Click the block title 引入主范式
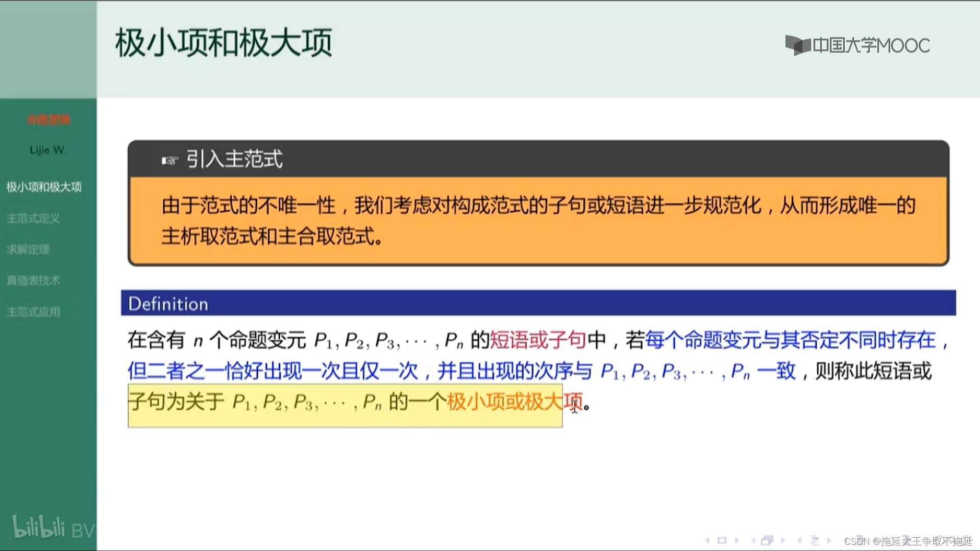The height and width of the screenshot is (551, 980). (x=234, y=159)
